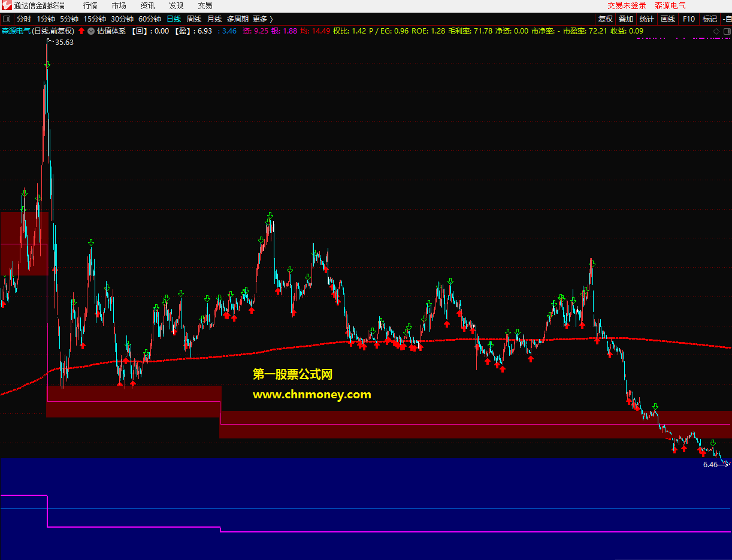Click the 市净率: - value

(x=546, y=31)
